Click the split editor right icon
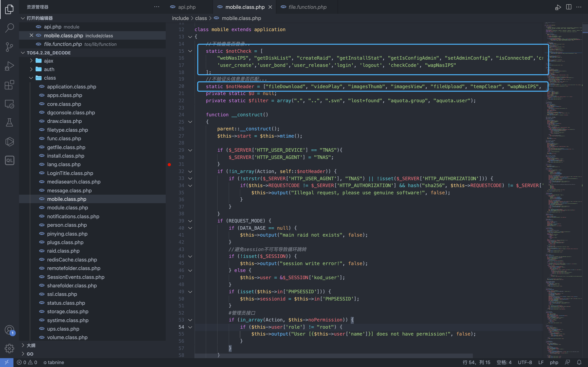 pos(569,7)
